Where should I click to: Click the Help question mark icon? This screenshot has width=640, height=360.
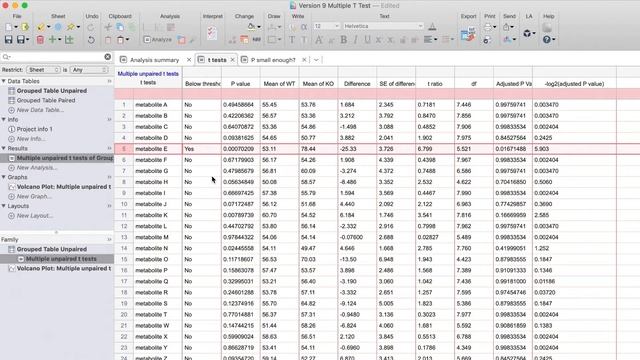click(547, 40)
